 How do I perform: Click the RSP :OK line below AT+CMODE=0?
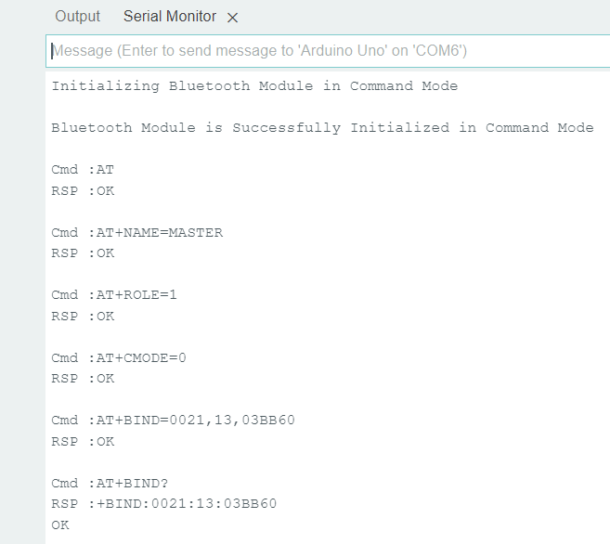click(82, 379)
